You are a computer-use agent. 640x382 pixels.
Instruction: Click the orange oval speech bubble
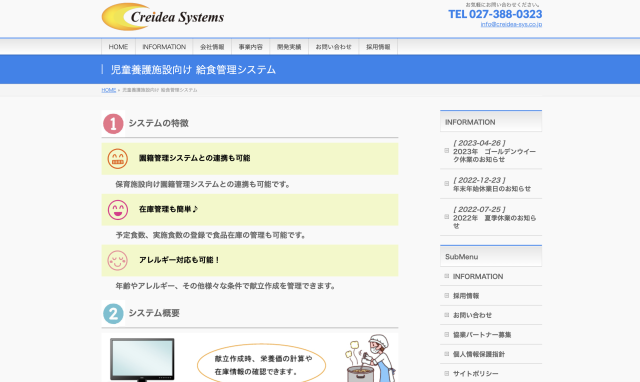[262, 364]
